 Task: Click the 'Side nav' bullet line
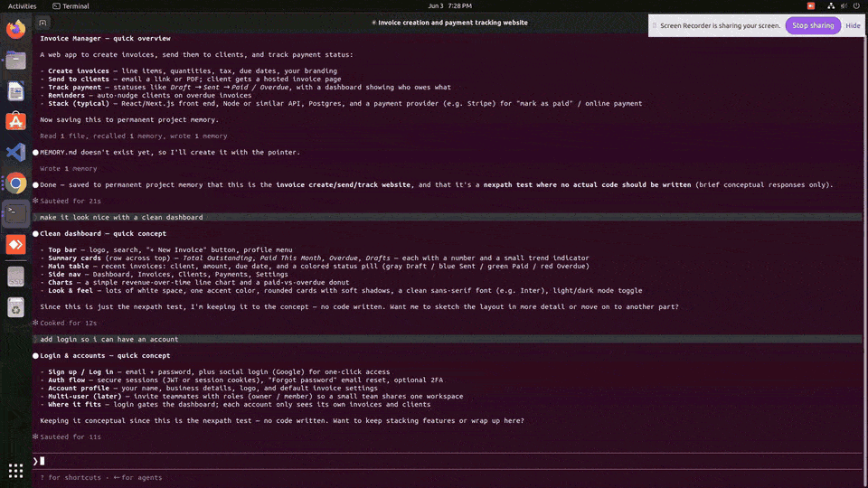tap(164, 275)
